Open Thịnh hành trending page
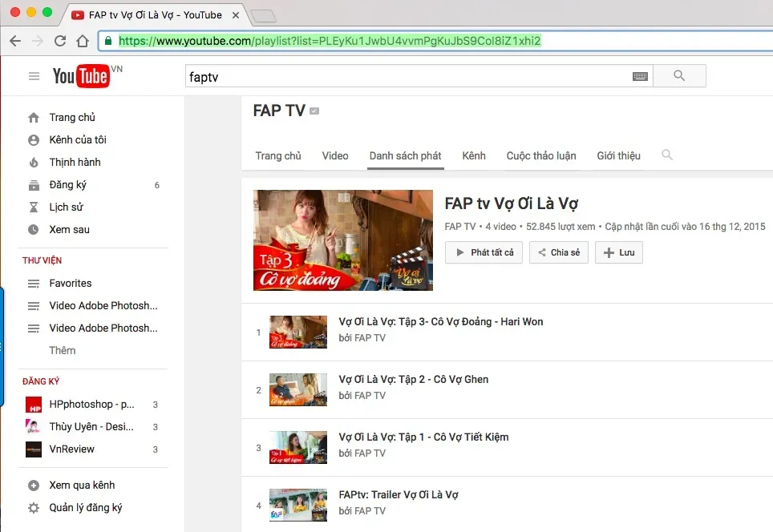This screenshot has width=773, height=532. tap(75, 163)
